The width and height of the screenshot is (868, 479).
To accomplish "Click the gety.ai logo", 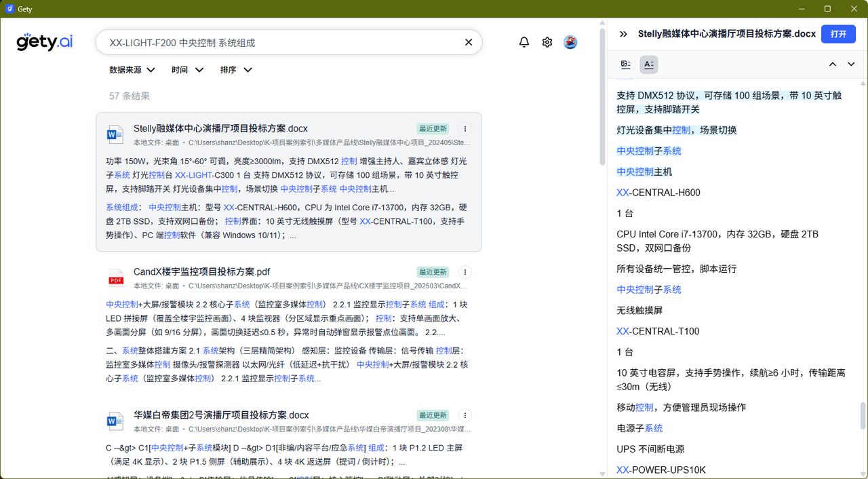I will pos(45,42).
